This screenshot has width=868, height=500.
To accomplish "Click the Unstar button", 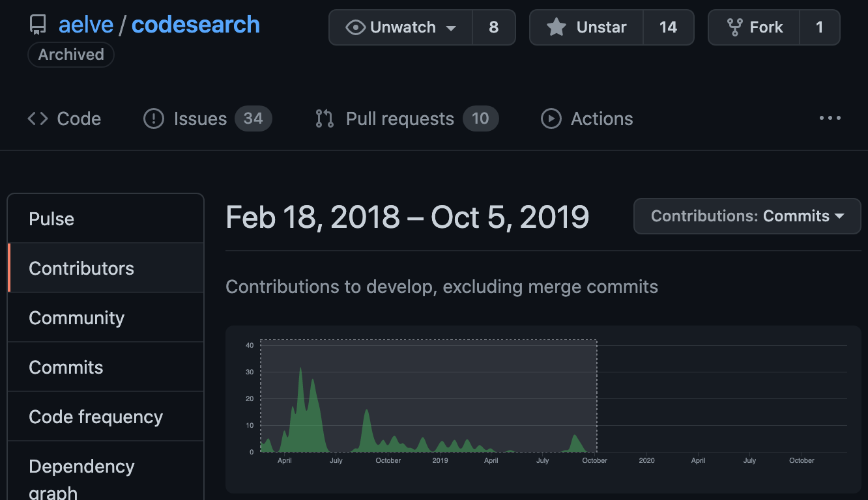I will point(586,27).
